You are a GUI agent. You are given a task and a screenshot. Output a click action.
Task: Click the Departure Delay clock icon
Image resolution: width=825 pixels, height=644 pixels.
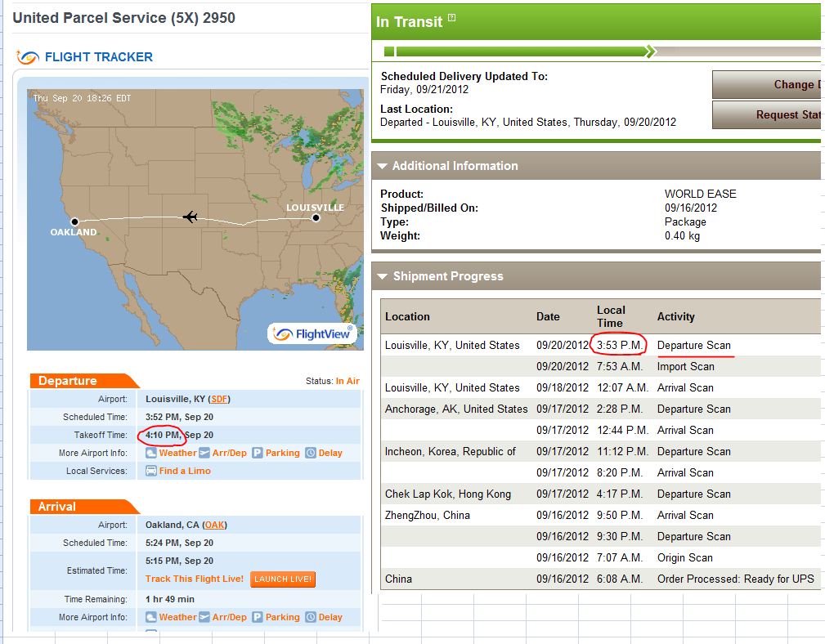point(311,453)
